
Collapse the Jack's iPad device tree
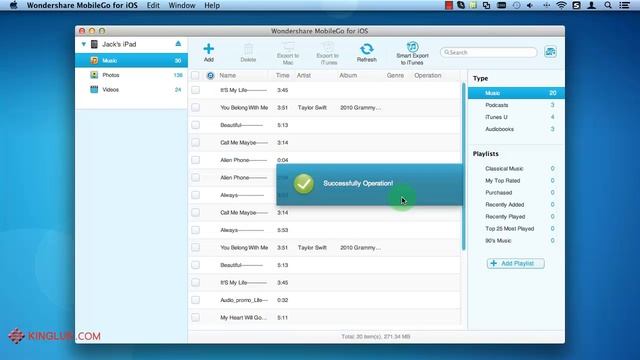click(84, 44)
